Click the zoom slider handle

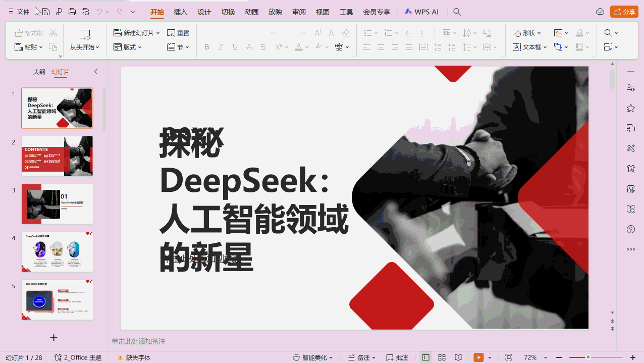588,357
